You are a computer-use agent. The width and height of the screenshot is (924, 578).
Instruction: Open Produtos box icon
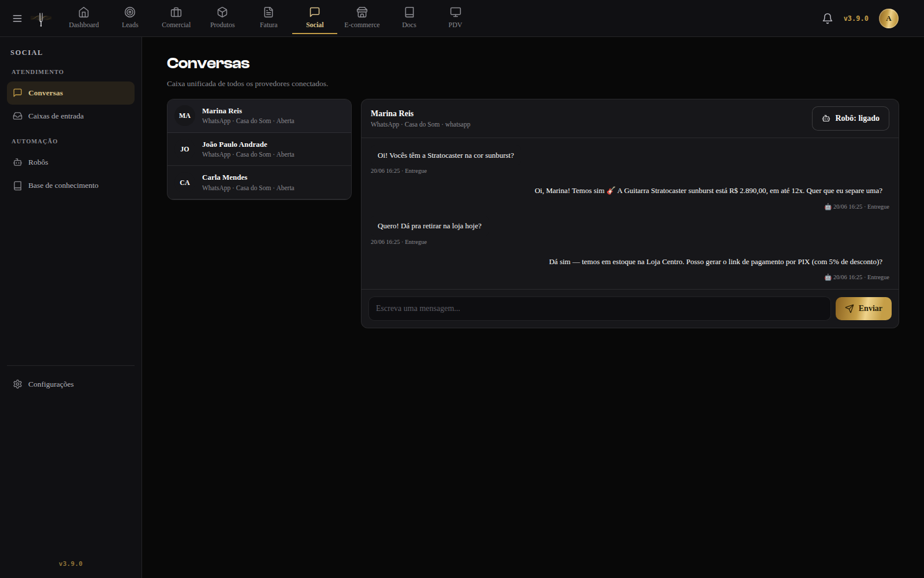pyautogui.click(x=222, y=12)
